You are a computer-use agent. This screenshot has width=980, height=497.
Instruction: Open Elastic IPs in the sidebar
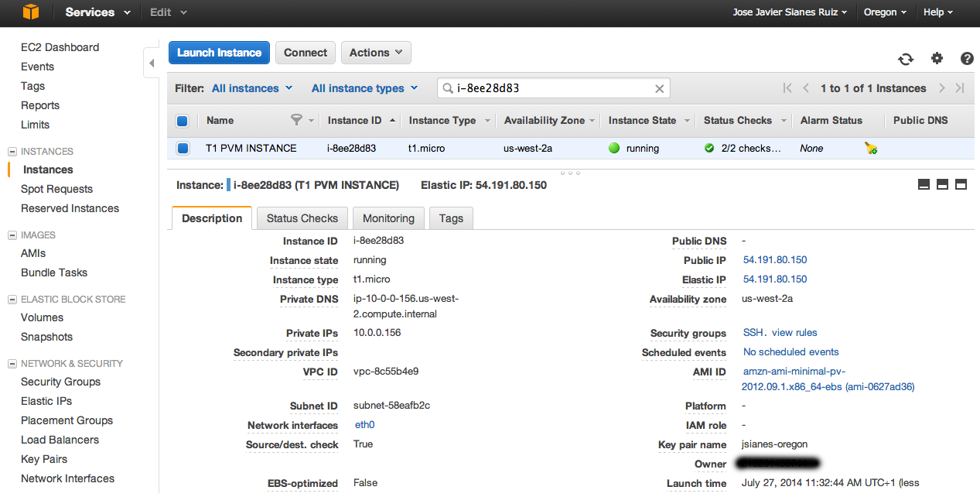(46, 401)
